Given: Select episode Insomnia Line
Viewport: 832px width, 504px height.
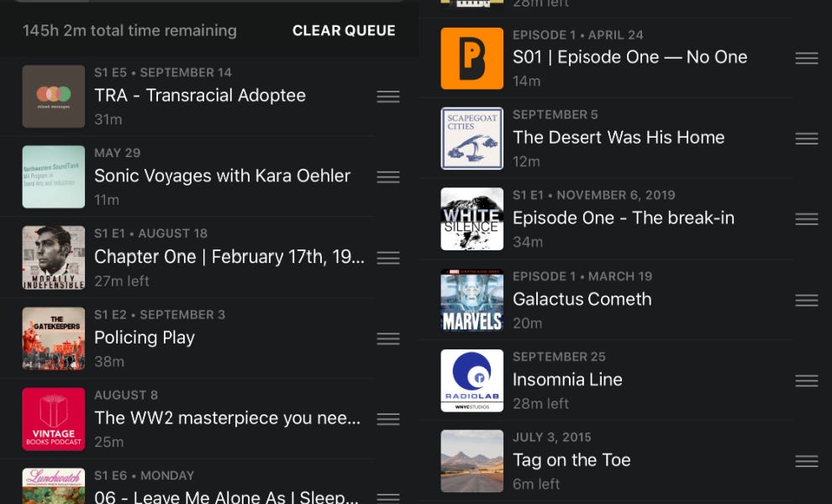Looking at the screenshot, I should (567, 380).
